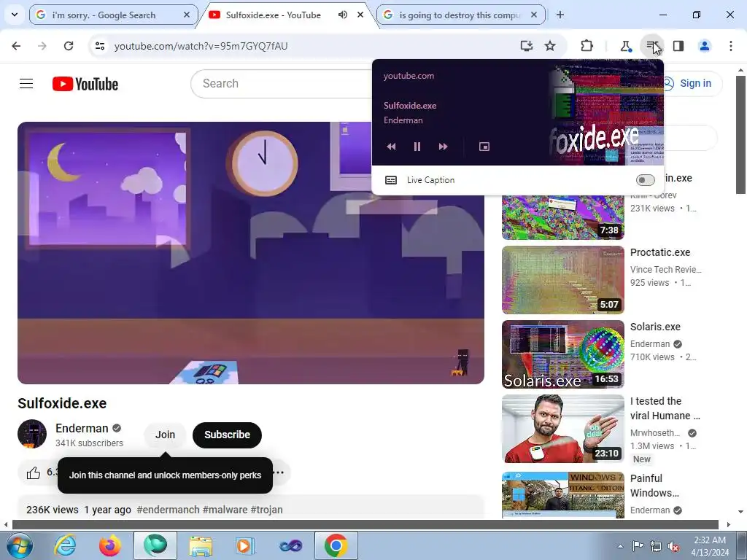Image resolution: width=747 pixels, height=560 pixels.
Task: Skip forward in media popup
Action: (443, 147)
